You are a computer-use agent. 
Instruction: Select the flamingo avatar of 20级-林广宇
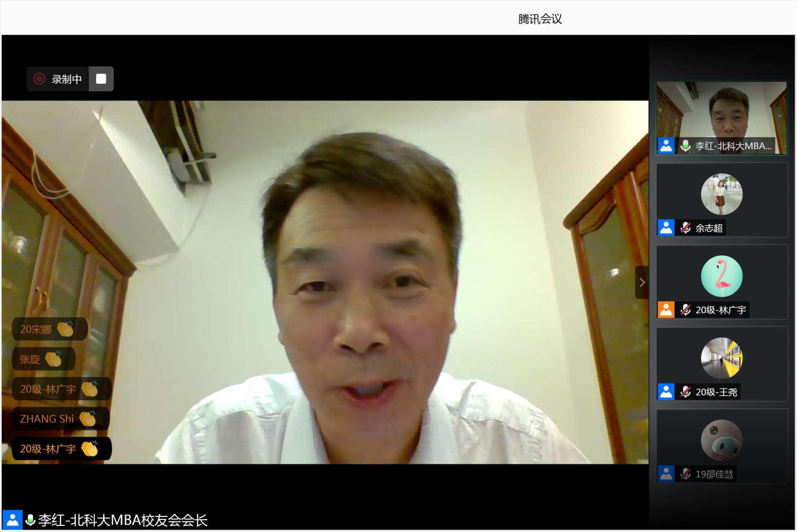point(721,276)
